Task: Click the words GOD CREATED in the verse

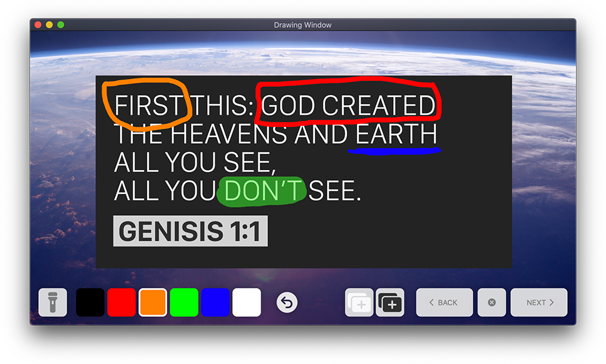Action: (349, 105)
